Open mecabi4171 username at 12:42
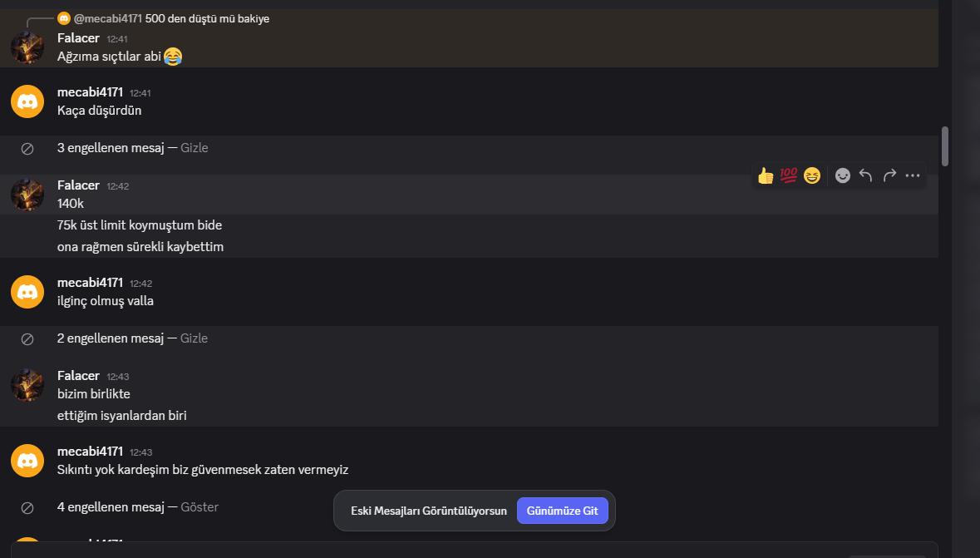The width and height of the screenshot is (980, 558). [x=90, y=283]
